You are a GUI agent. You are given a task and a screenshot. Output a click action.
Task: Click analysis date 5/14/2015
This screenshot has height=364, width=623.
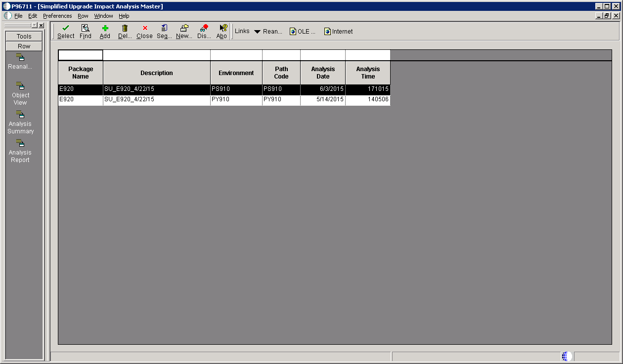click(x=323, y=100)
